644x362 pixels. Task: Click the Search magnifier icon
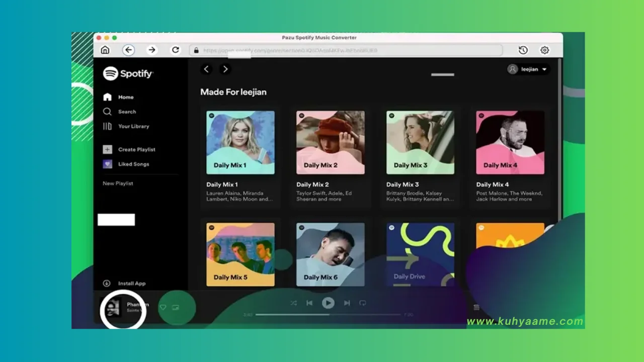click(x=107, y=112)
